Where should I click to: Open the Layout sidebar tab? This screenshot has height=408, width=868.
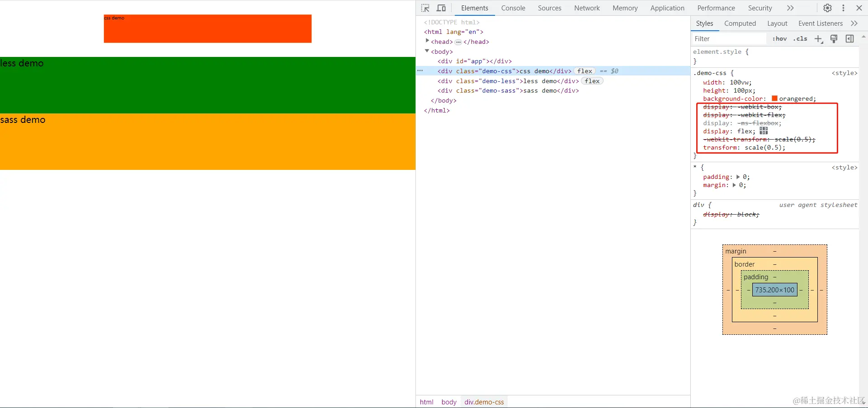click(777, 23)
